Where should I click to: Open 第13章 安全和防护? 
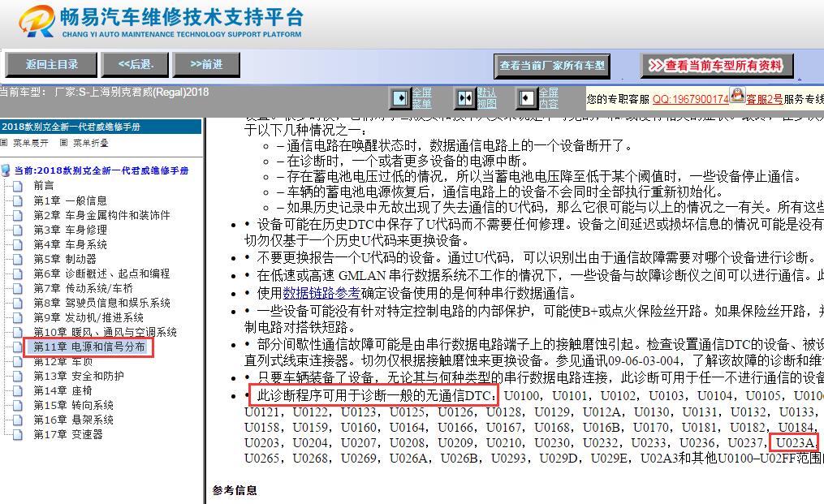[78, 377]
